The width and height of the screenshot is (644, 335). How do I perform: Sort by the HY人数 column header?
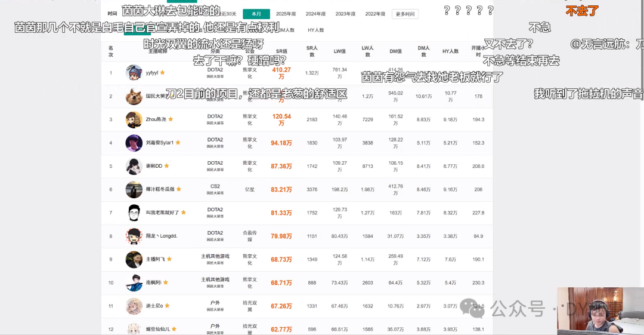click(x=451, y=51)
